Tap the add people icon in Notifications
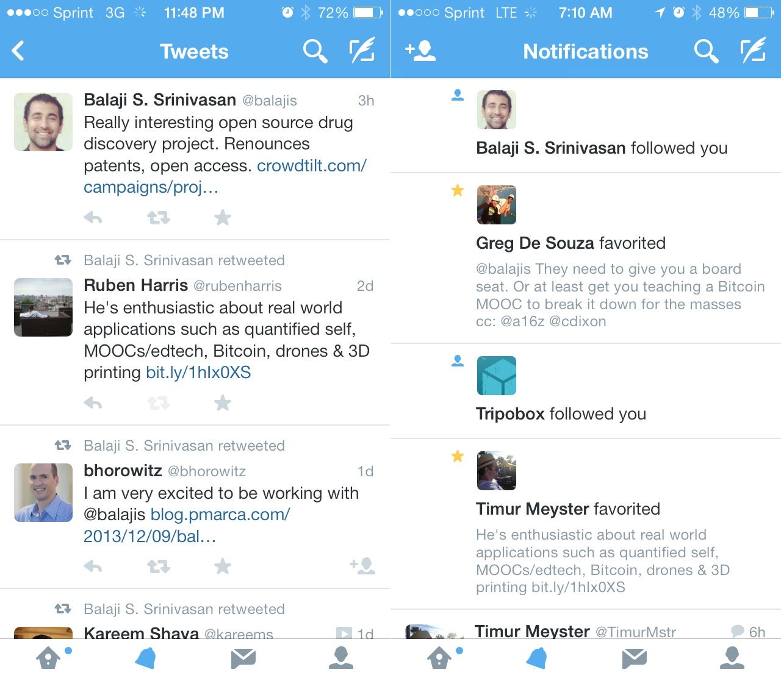Viewport: 781px width, 700px height. pyautogui.click(x=420, y=51)
